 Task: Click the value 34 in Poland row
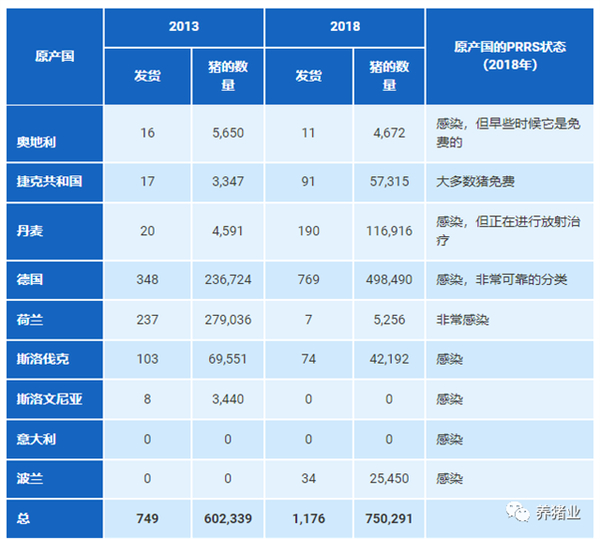tap(308, 479)
